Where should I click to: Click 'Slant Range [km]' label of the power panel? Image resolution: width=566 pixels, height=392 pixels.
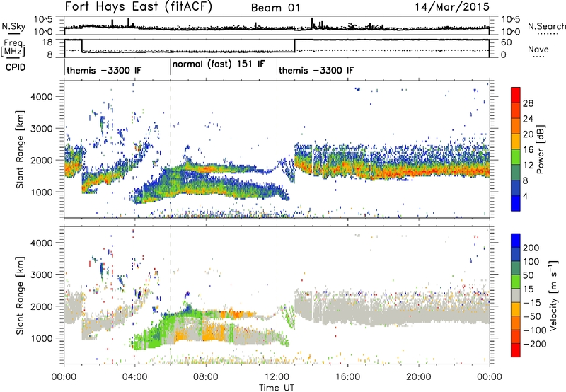point(20,149)
